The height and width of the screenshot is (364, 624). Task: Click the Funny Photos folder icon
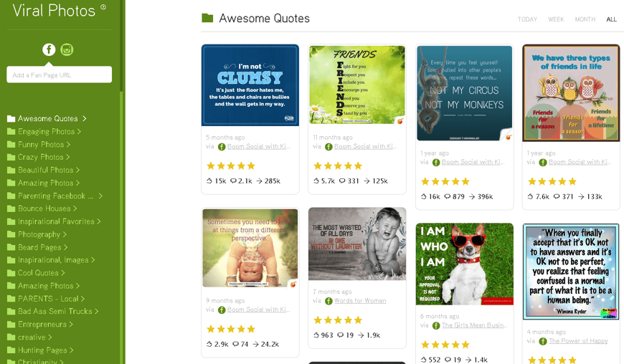[11, 144]
